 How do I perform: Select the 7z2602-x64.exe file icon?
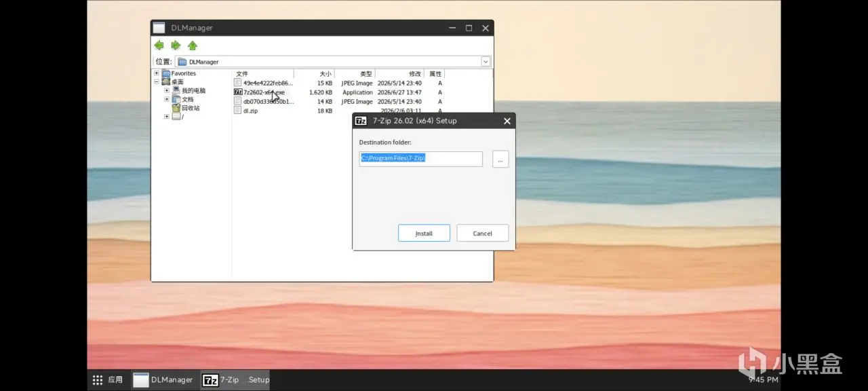click(238, 92)
